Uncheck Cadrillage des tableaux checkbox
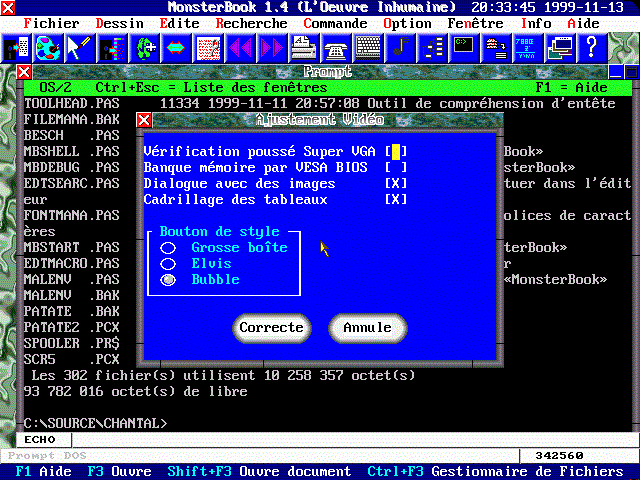 pyautogui.click(x=396, y=200)
